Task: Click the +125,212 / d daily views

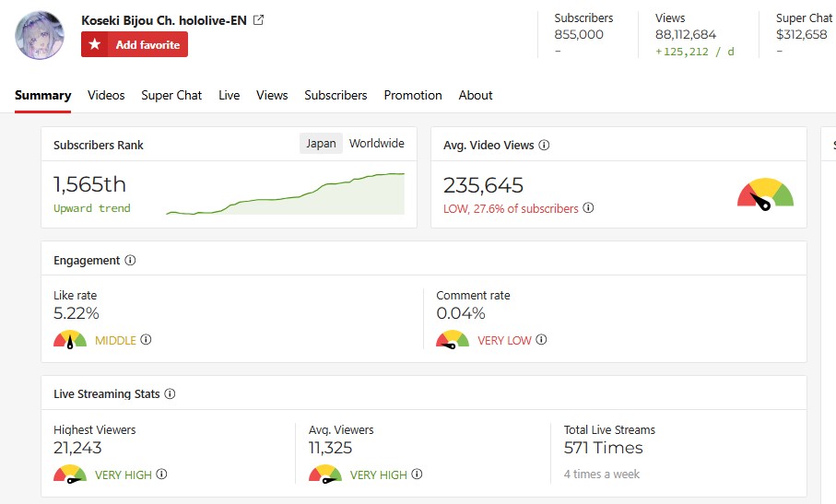Action: point(695,52)
